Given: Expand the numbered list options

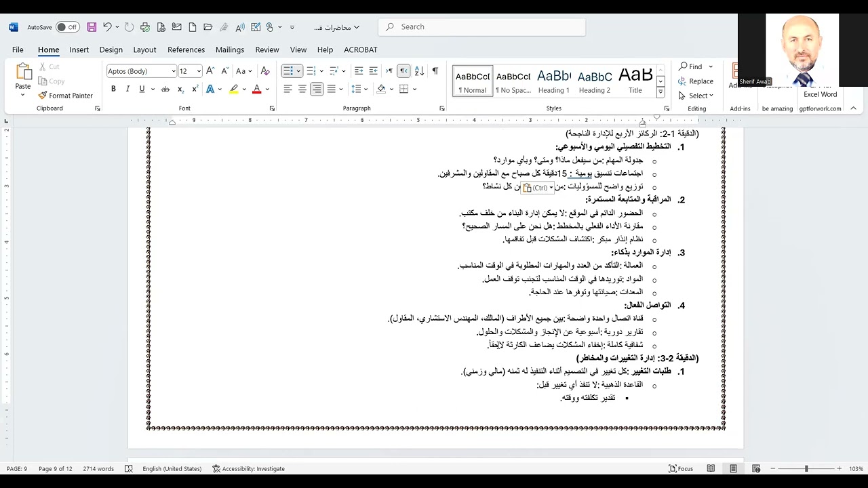Looking at the screenshot, I should 321,71.
